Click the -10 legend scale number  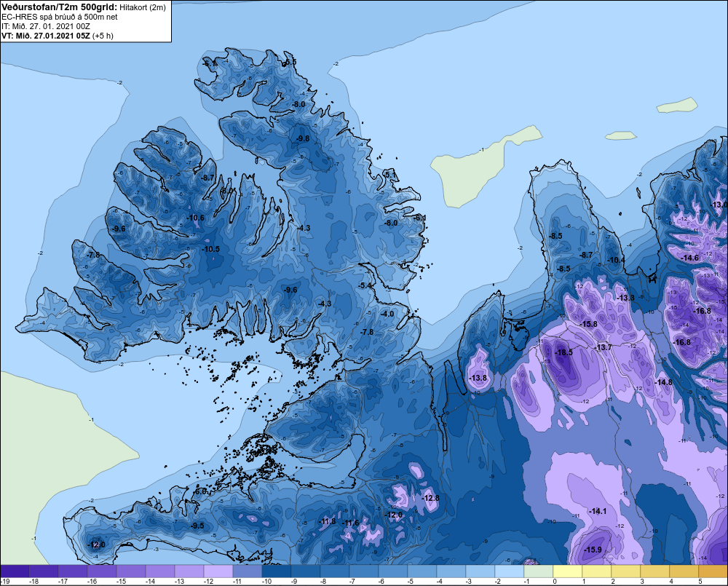[x=266, y=582]
